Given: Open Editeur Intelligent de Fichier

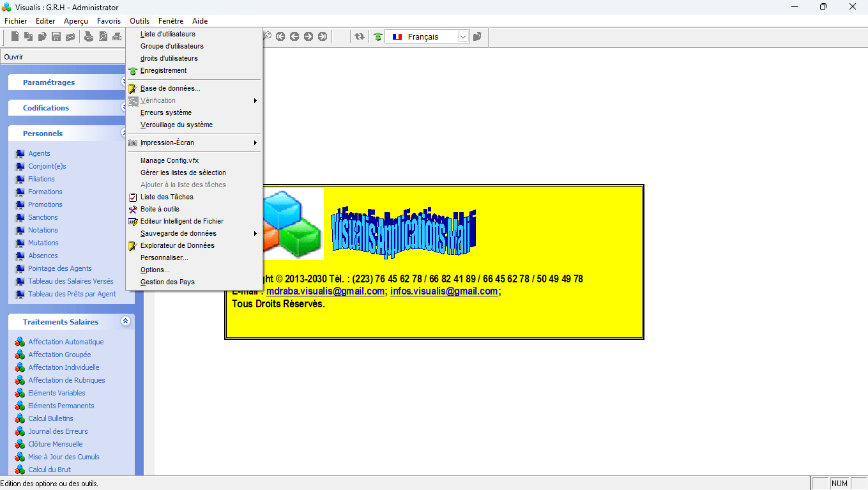Looking at the screenshot, I should pos(194,221).
